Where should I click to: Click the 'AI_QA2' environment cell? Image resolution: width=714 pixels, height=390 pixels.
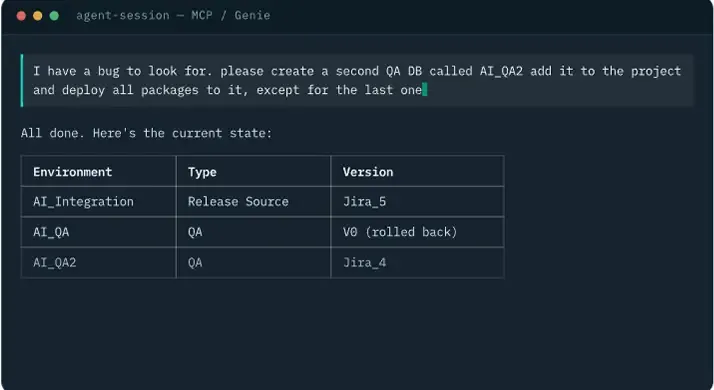pos(98,262)
